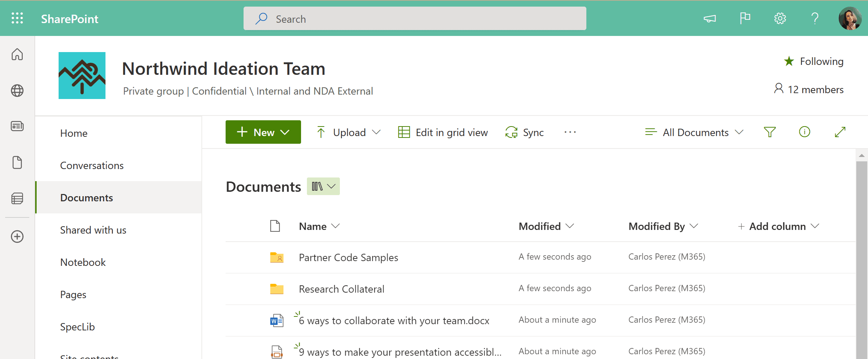Open Notebook in the site navigation
Image resolution: width=868 pixels, height=359 pixels.
point(83,262)
